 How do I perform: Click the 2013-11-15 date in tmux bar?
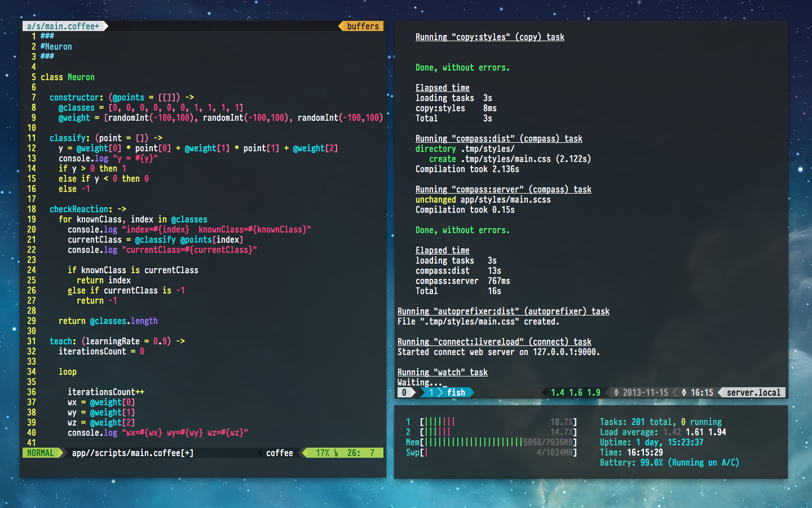pos(646,393)
